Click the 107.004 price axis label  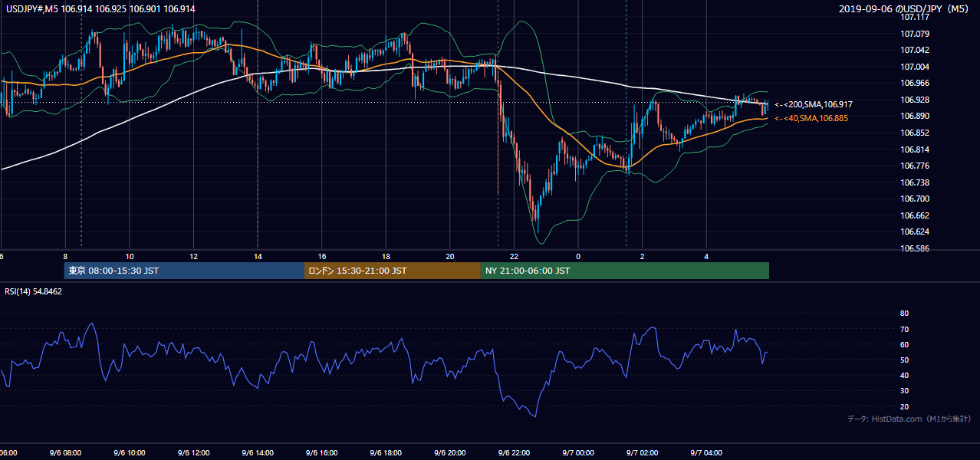click(914, 67)
